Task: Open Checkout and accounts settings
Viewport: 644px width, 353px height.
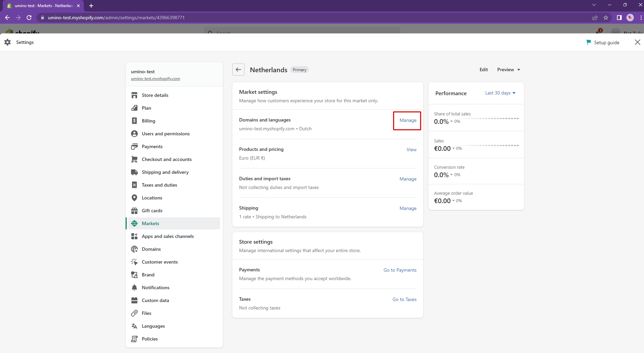Action: coord(166,159)
